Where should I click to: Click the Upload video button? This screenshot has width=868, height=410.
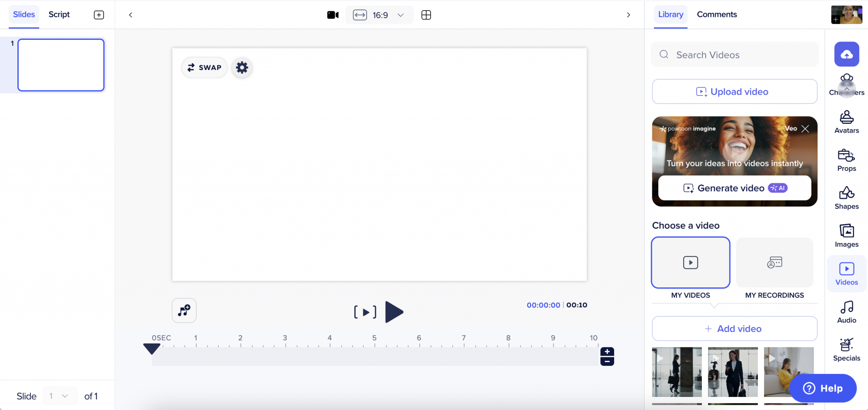(x=734, y=91)
